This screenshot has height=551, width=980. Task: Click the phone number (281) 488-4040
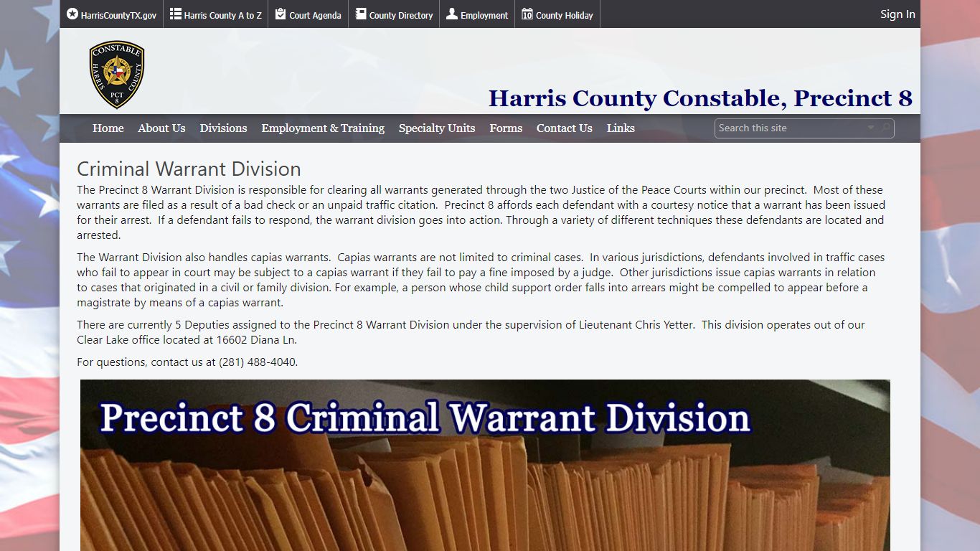(x=257, y=362)
